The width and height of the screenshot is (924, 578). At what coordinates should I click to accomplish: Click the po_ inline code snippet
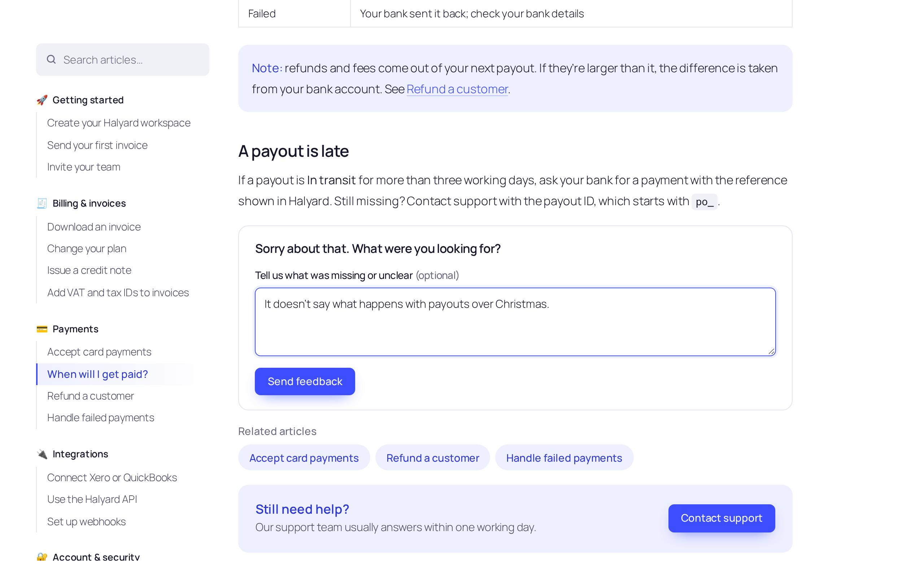(x=704, y=202)
